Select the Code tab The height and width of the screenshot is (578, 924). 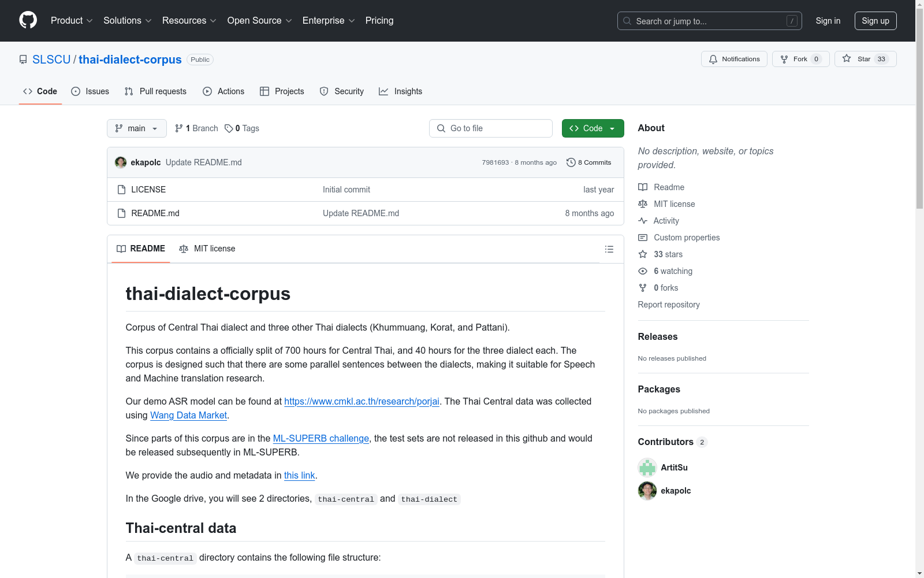tap(40, 91)
